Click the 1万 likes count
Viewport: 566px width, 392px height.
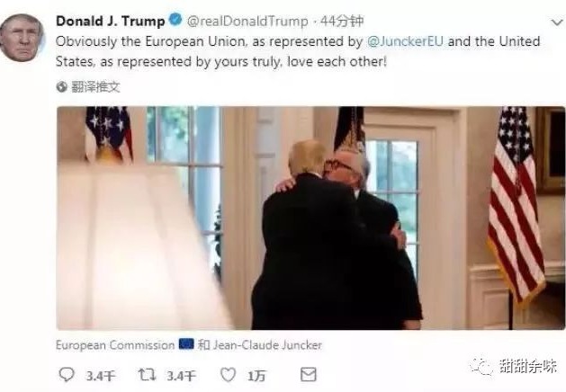tap(256, 376)
